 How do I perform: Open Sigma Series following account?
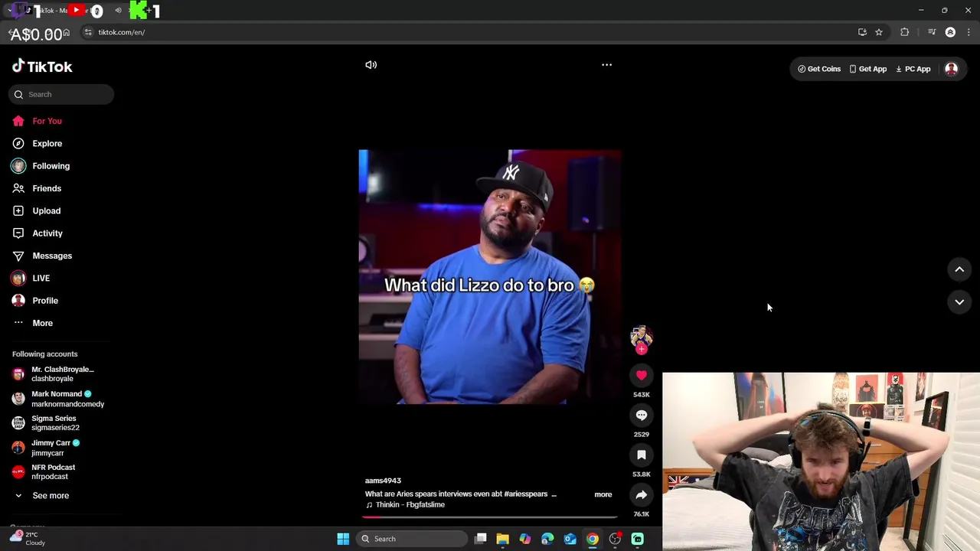[46, 423]
